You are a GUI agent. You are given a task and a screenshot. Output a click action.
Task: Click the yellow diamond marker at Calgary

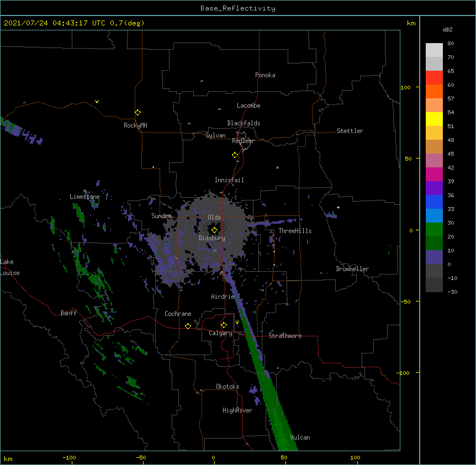pyautogui.click(x=224, y=325)
